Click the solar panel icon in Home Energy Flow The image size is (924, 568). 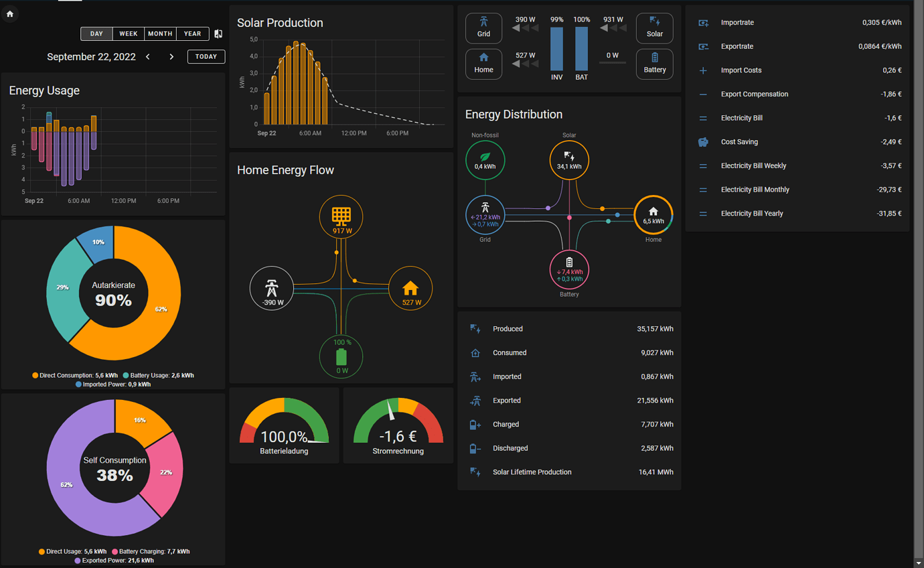click(341, 216)
